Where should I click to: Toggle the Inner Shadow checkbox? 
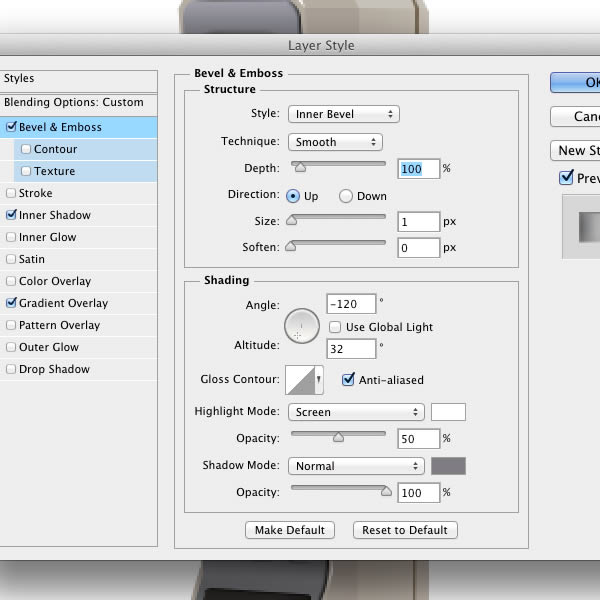tap(11, 215)
